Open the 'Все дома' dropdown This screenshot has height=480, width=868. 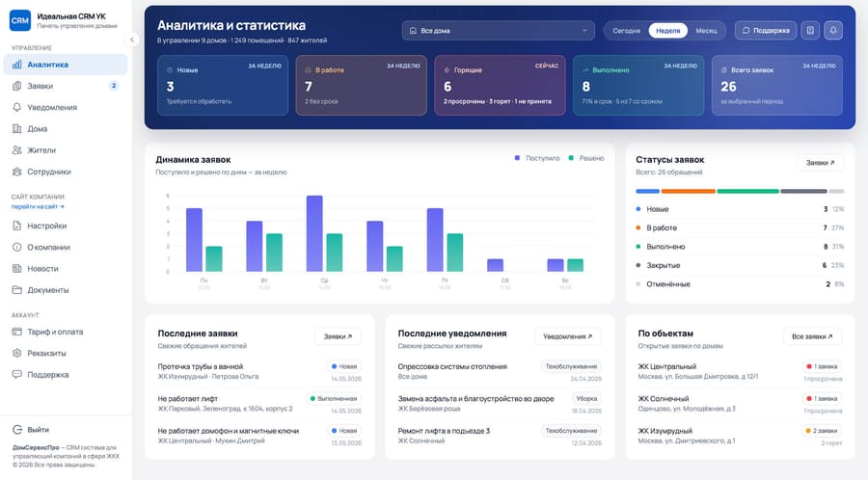click(x=499, y=31)
